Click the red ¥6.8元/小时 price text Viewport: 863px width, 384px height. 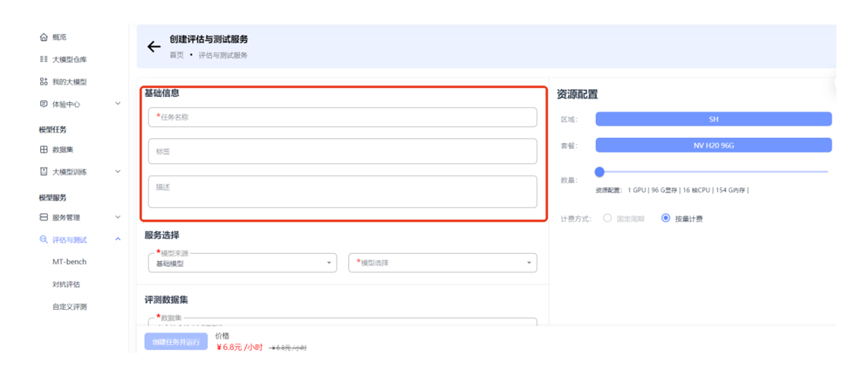point(239,347)
